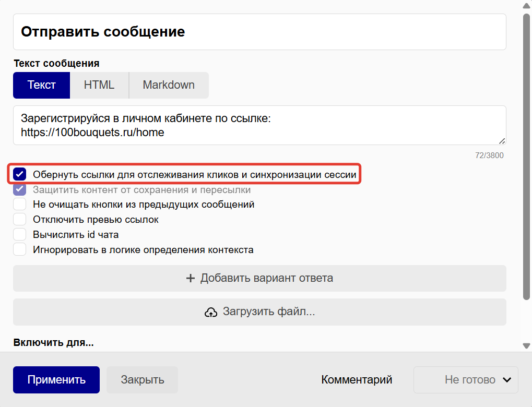Click the Закрыть button

(141, 380)
